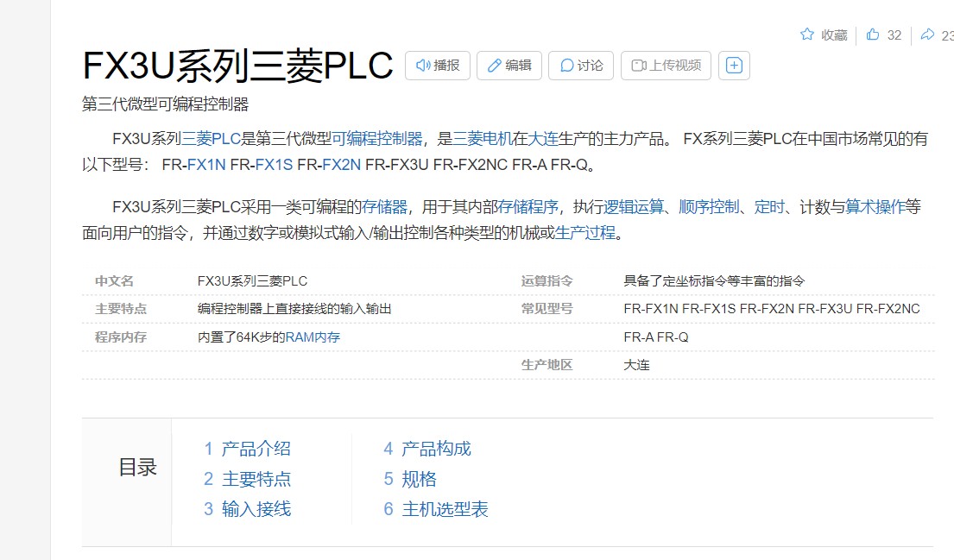The height and width of the screenshot is (560, 954).
Task: Click value 编程控制器上直接接线的输入输出
Action: [x=294, y=309]
